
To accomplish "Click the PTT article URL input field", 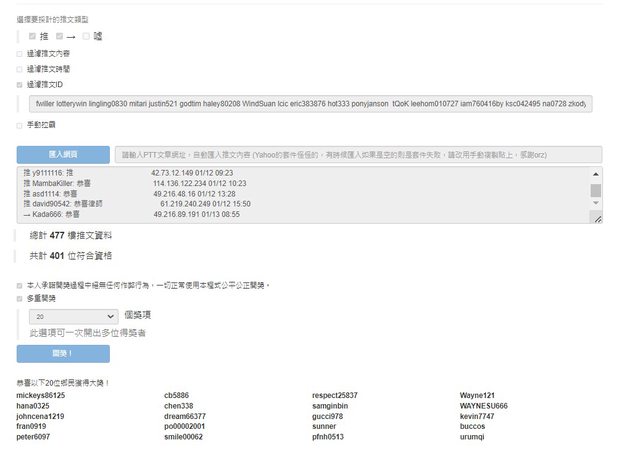I will pos(358,155).
